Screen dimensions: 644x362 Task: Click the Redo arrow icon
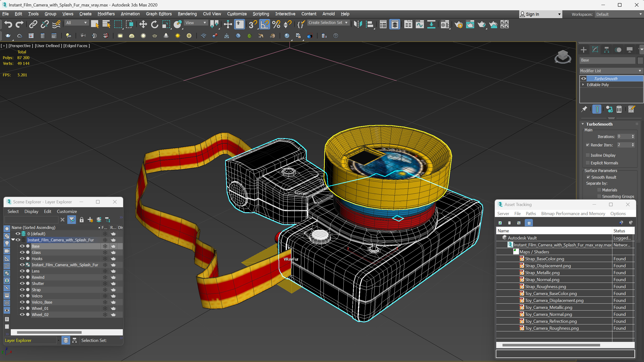19,24
